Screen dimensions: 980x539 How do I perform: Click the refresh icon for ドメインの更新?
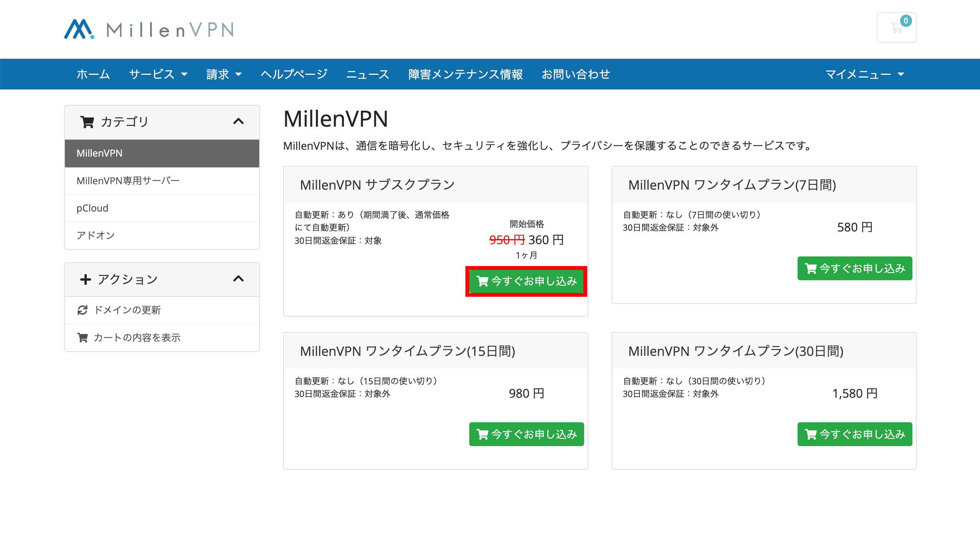click(x=83, y=310)
